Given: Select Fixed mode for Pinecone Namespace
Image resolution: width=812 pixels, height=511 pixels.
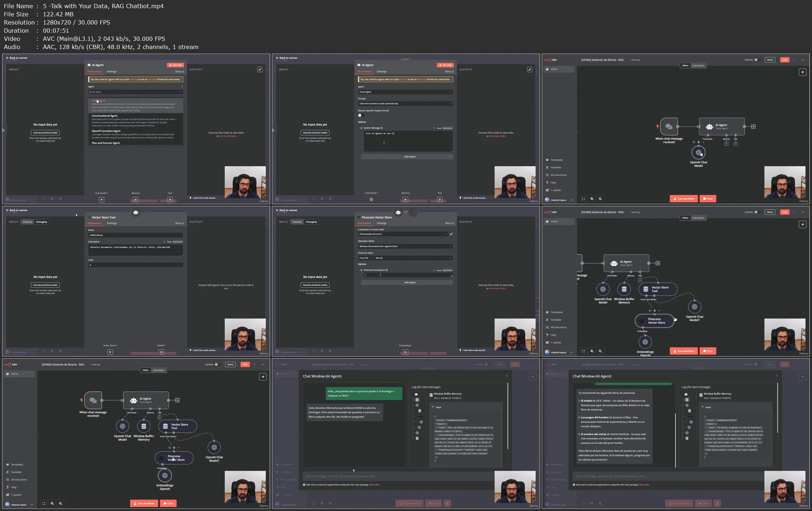Looking at the screenshot, I should pos(439,270).
